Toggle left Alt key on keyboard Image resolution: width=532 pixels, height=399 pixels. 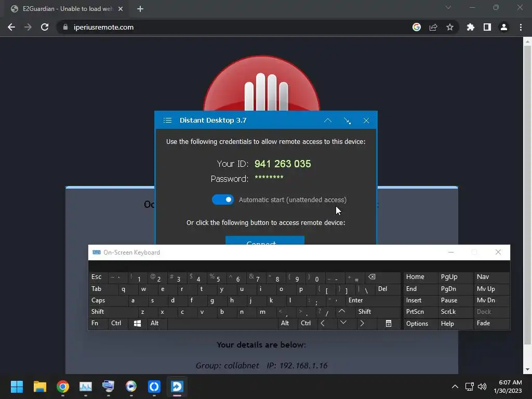click(157, 323)
